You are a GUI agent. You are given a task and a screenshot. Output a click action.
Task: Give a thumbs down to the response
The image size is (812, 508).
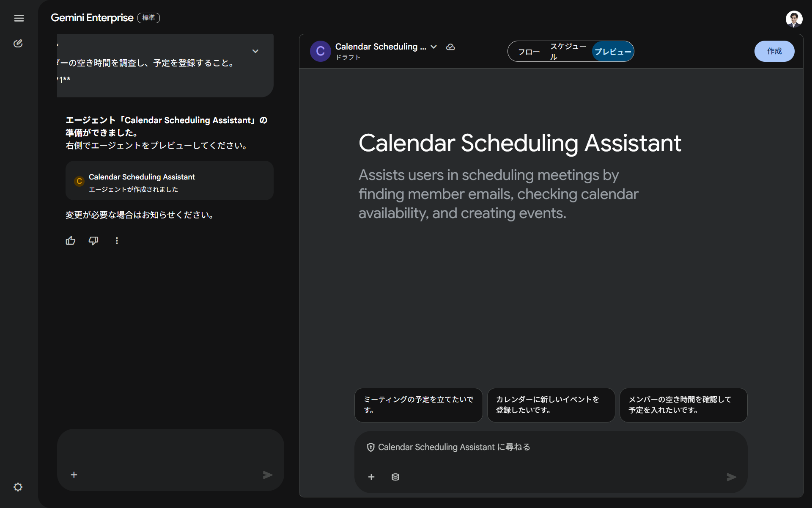click(93, 240)
